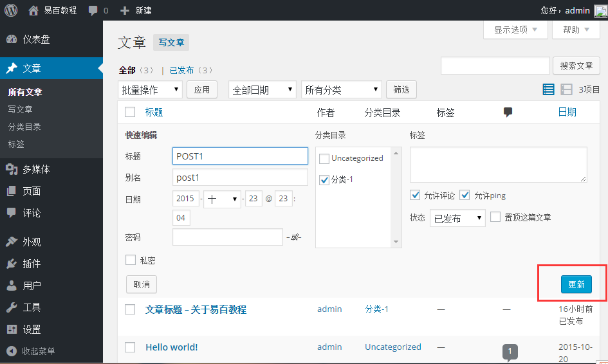
Task: Enable the 置顶这篇文章 sticky checkbox
Action: pos(495,217)
